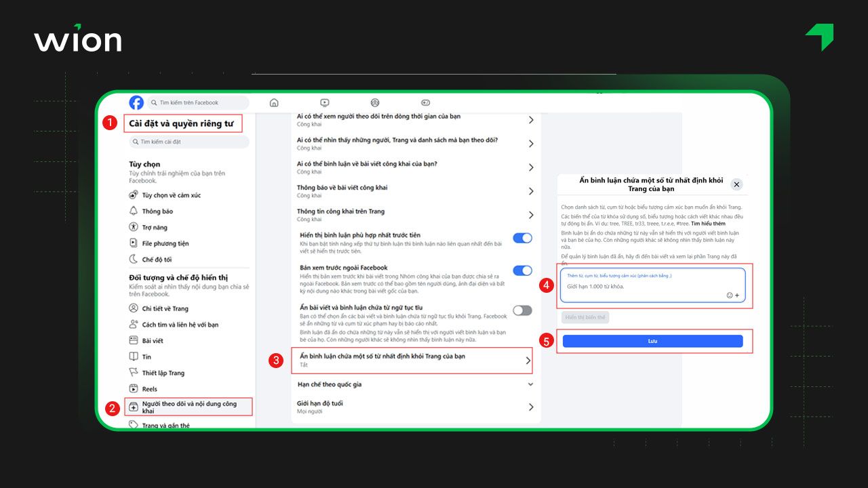This screenshot has height=488, width=868.
Task: Open the Gaming icon in top navigation
Action: 425,103
